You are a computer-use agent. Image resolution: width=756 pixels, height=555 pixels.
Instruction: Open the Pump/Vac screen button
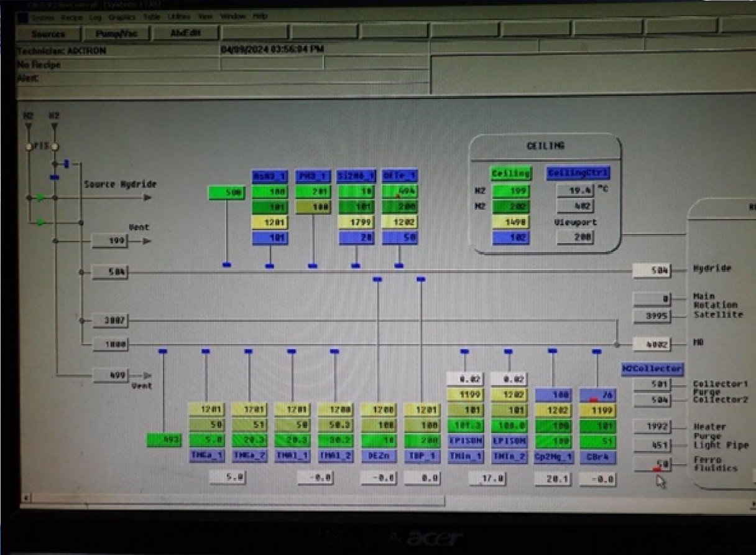coord(117,34)
